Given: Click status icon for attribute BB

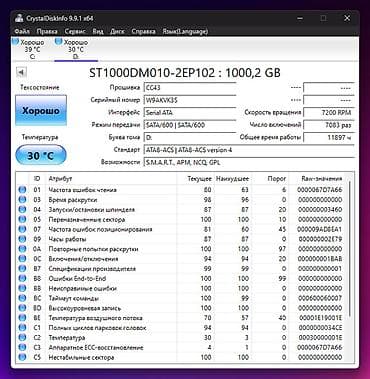Looking at the screenshot, I should pos(22,288).
